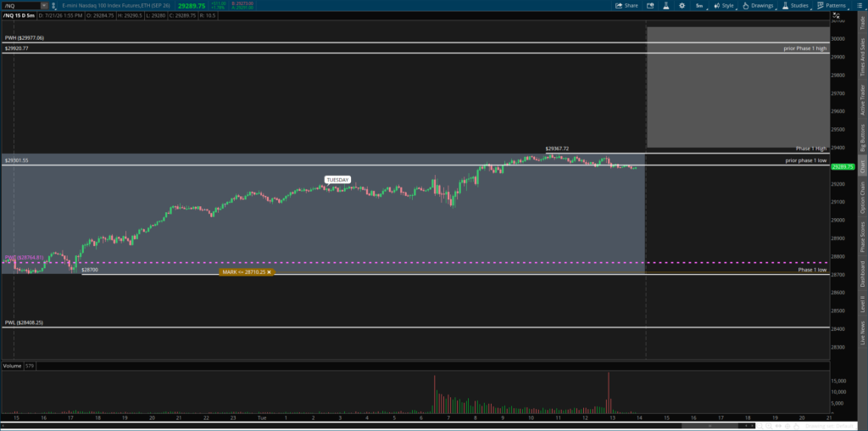Click the /NQ 15 D 5m chart title

pos(19,15)
